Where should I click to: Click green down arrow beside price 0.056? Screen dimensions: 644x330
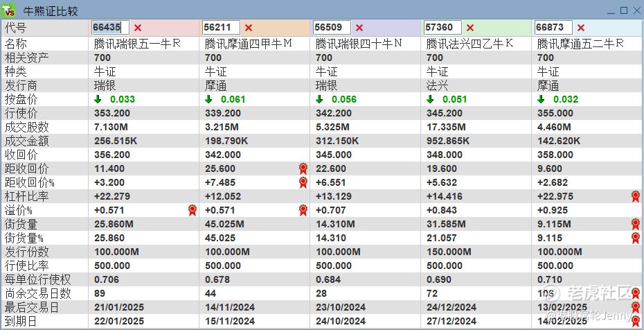pos(319,99)
